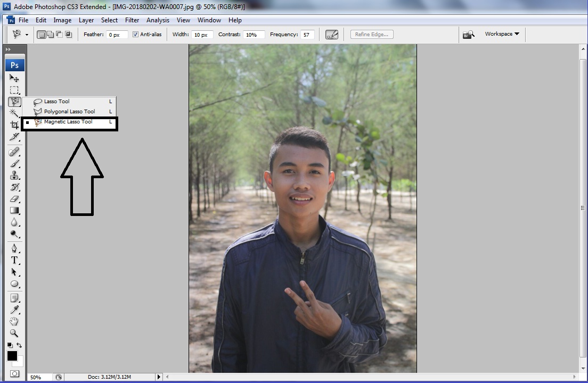This screenshot has height=383, width=588.
Task: Select the Hand tool
Action: [x=14, y=321]
